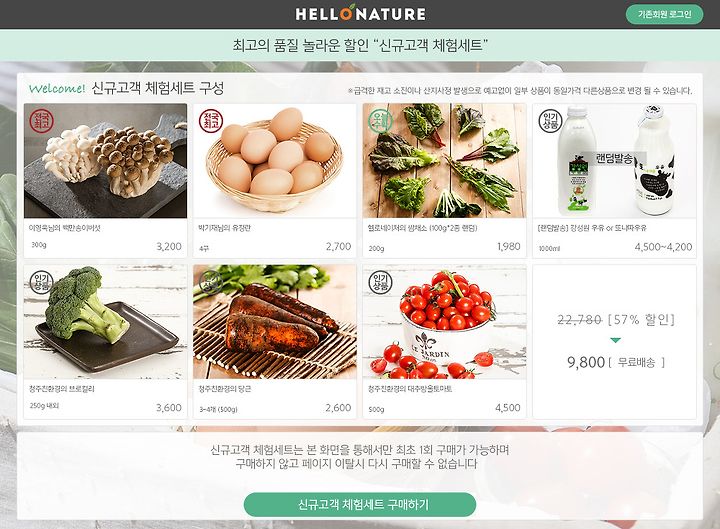This screenshot has height=529, width=720.
Task: Open the carrots product image
Action: [x=275, y=322]
